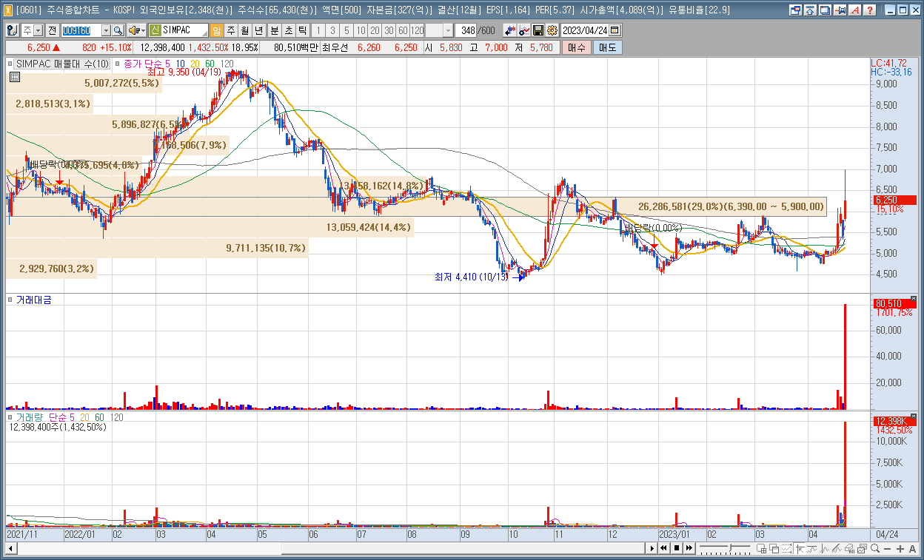
Task: Click the zoom slider handle in bottom bar
Action: (x=730, y=547)
